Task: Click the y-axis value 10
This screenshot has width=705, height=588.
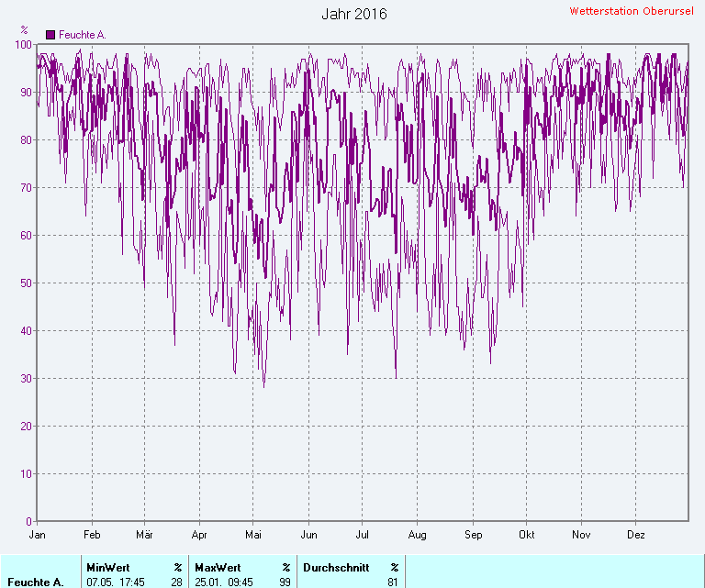Action: (x=26, y=474)
